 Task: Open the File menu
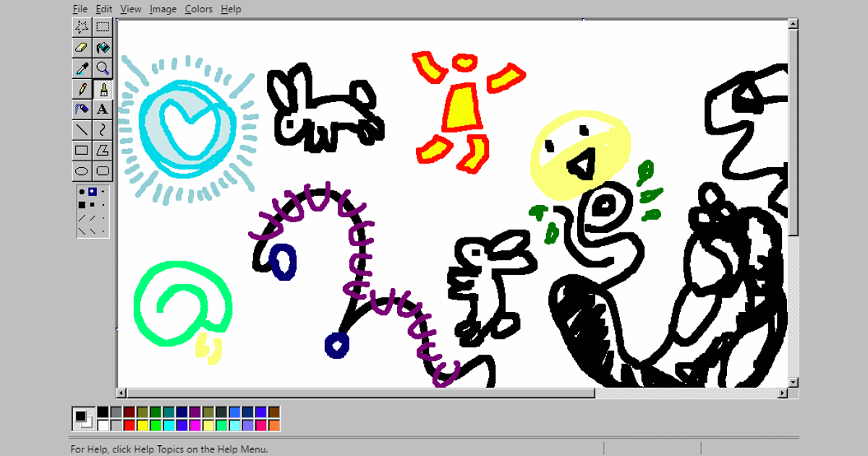[x=80, y=9]
